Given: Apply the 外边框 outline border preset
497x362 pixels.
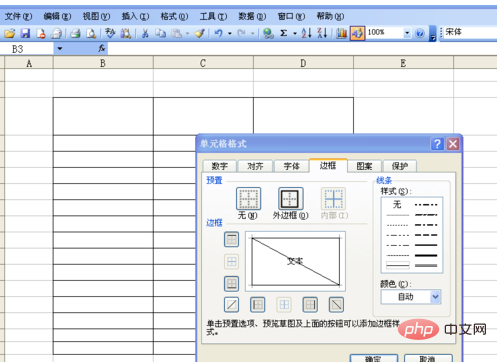Looking at the screenshot, I should click(x=291, y=199).
